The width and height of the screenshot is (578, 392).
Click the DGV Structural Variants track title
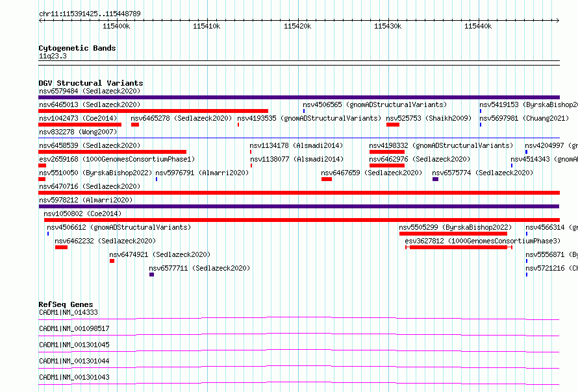click(91, 83)
